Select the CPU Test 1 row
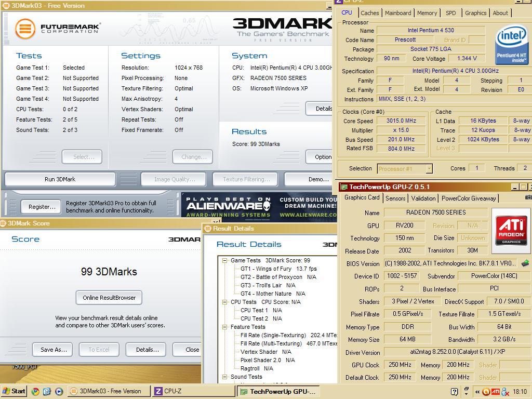This screenshot has height=399, width=532. [261, 311]
